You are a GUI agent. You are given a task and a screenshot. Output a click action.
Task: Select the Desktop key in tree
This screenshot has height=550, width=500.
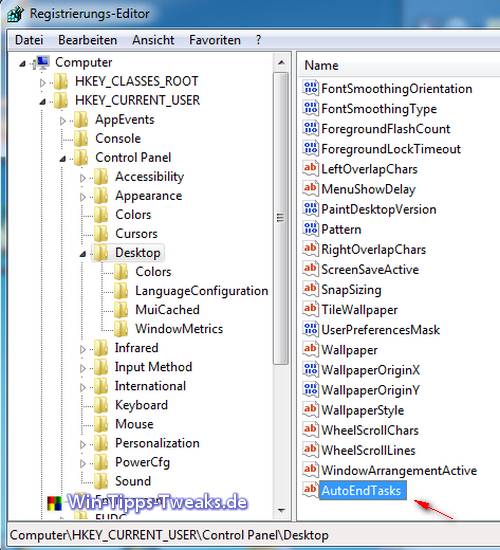point(138,253)
